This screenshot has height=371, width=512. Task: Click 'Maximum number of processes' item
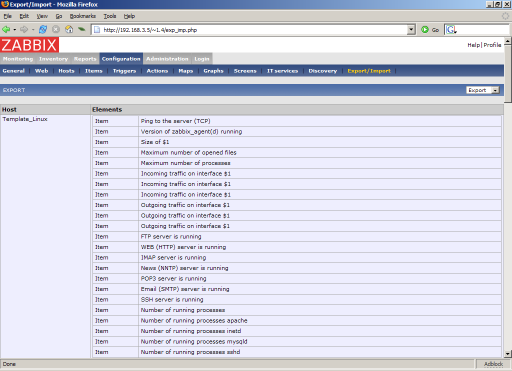tap(185, 163)
